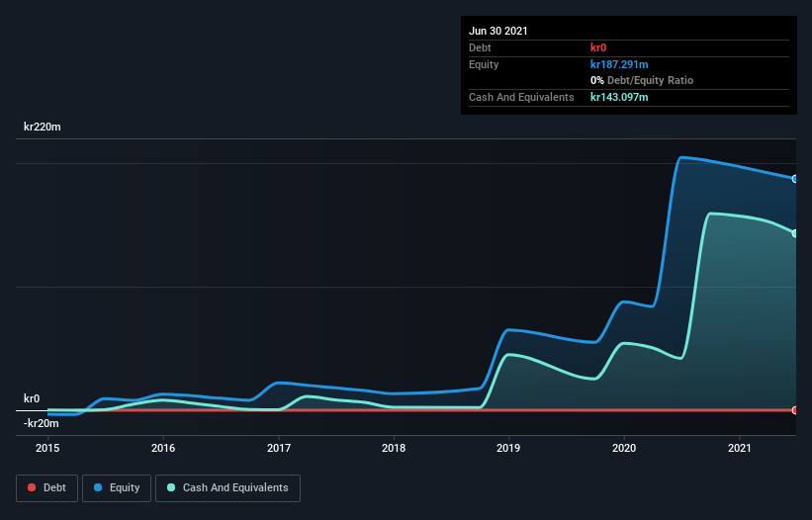The width and height of the screenshot is (812, 520).
Task: Click Cash And Equivalents tooltip label
Action: (x=521, y=97)
